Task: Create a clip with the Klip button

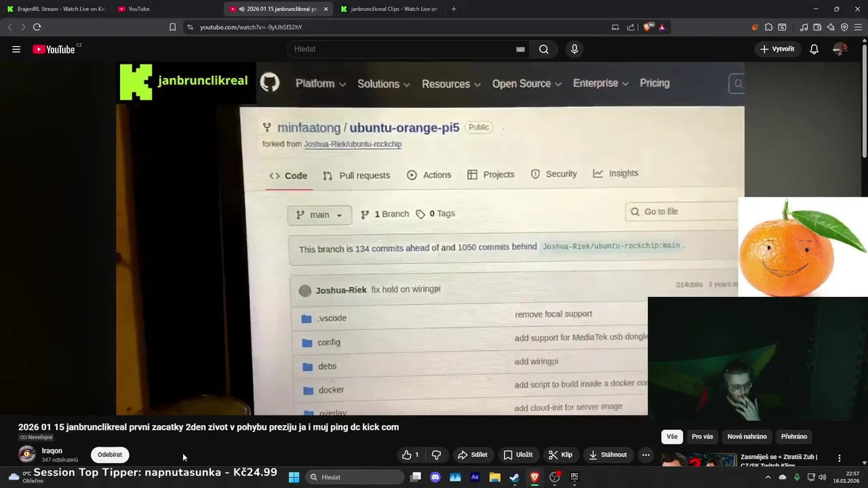Action: (561, 455)
